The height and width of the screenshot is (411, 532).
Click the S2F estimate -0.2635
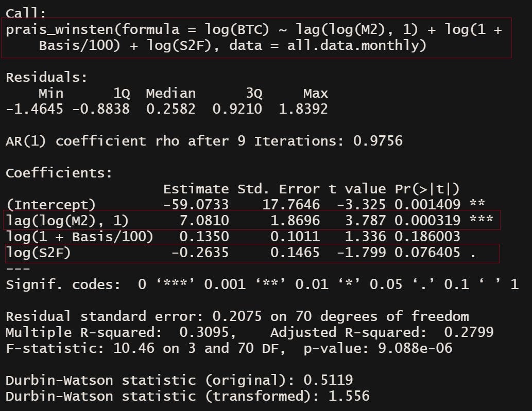click(x=200, y=253)
